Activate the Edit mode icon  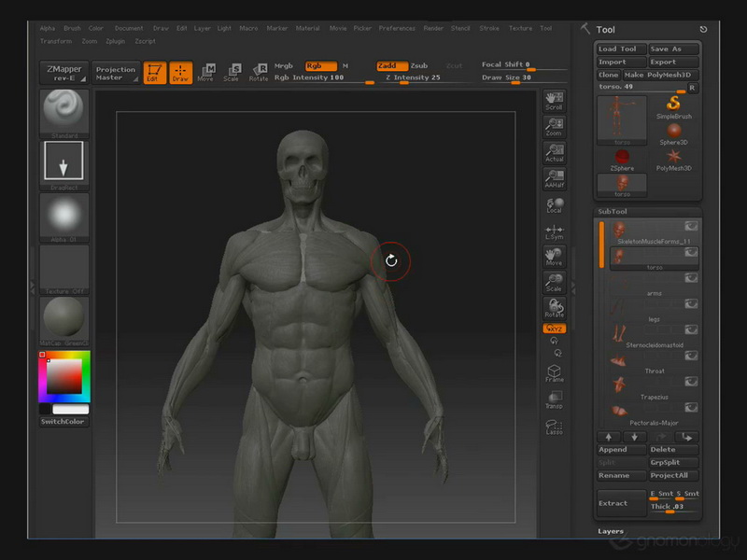tap(155, 73)
